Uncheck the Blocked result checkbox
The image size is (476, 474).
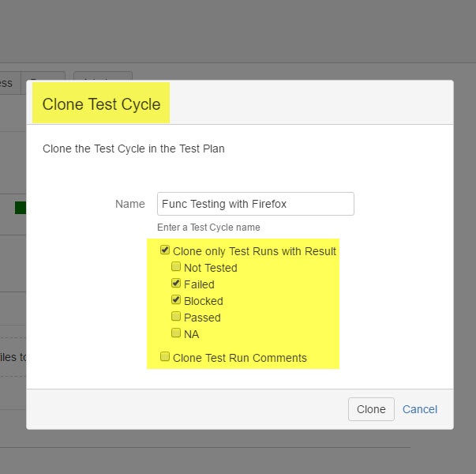(x=176, y=300)
